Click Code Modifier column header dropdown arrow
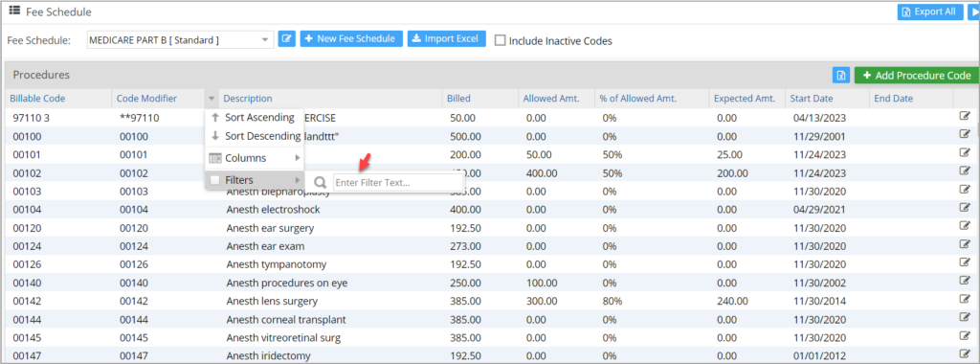Image resolution: width=980 pixels, height=364 pixels. 212,99
